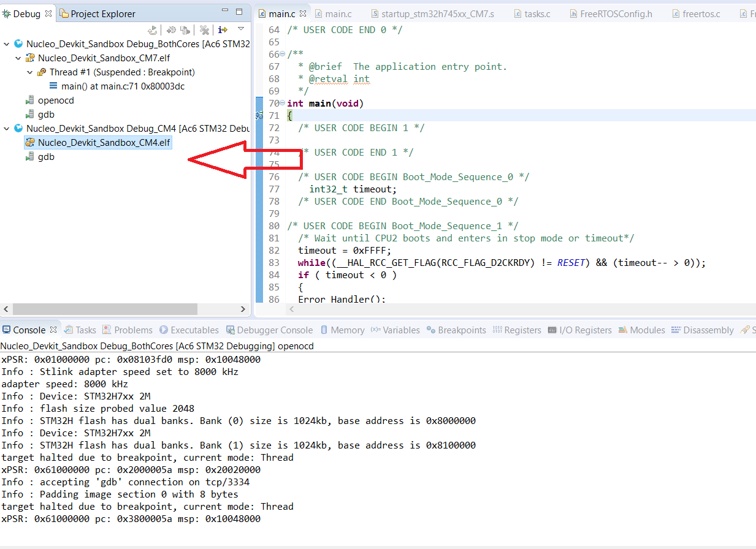Switch to the Project Explorer tab

pyautogui.click(x=102, y=13)
